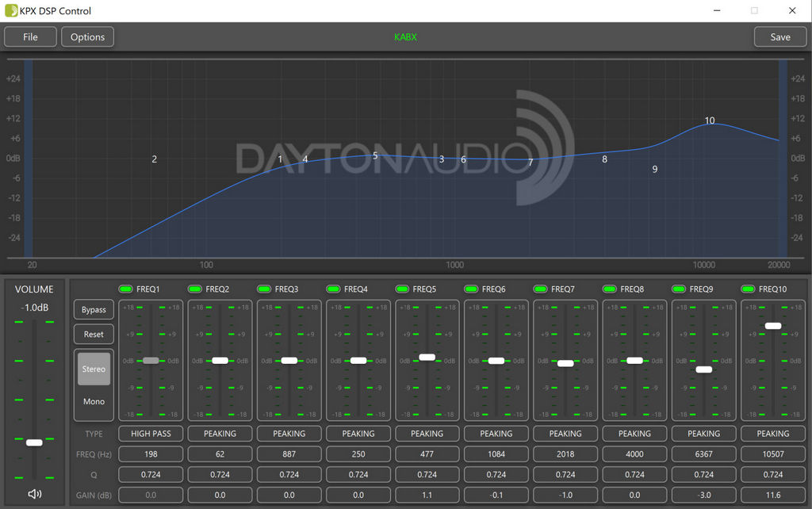Viewport: 812px width, 509px height.
Task: Open FREQ2 PEAKING type selector
Action: (x=220, y=434)
